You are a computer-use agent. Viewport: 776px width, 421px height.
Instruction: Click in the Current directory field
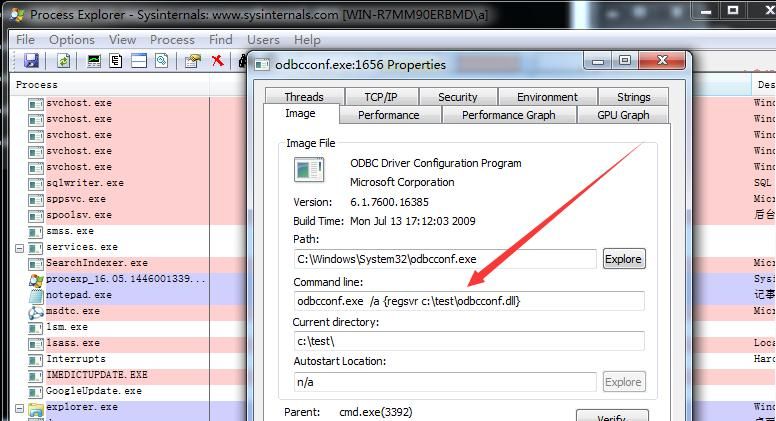pos(469,341)
